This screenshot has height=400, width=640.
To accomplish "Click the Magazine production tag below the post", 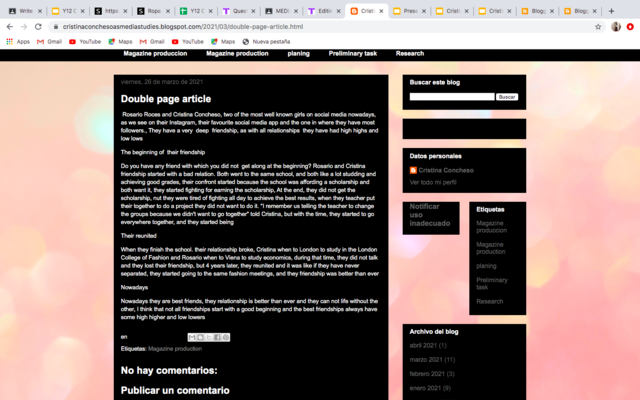I will (x=175, y=349).
